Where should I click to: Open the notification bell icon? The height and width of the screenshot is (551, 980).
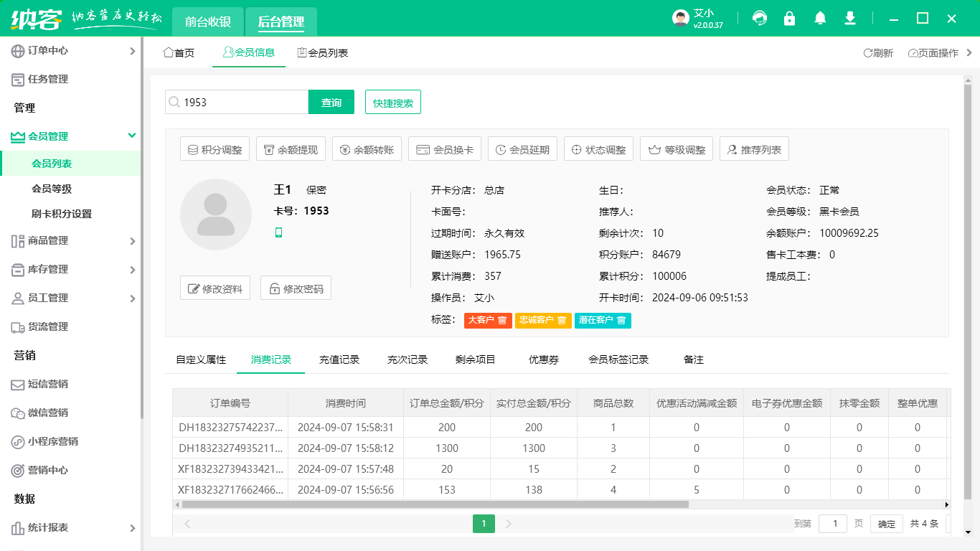click(819, 18)
